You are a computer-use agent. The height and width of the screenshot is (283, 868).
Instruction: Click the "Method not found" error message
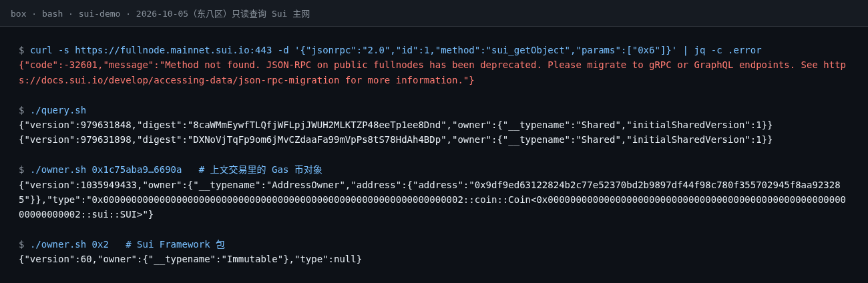coord(212,65)
